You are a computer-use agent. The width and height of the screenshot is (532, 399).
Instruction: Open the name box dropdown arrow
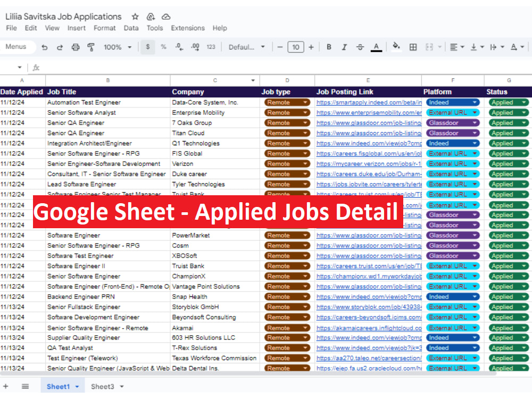point(20,68)
